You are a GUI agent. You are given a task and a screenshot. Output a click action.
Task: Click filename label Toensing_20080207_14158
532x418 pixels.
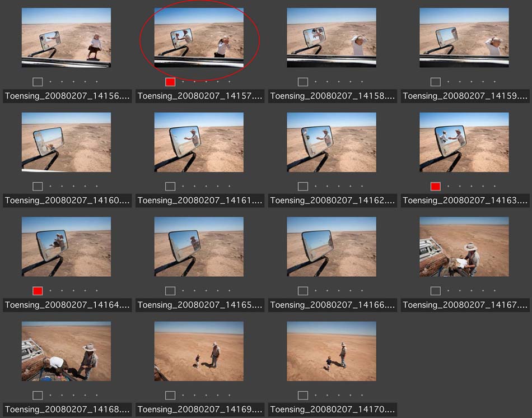tap(333, 96)
